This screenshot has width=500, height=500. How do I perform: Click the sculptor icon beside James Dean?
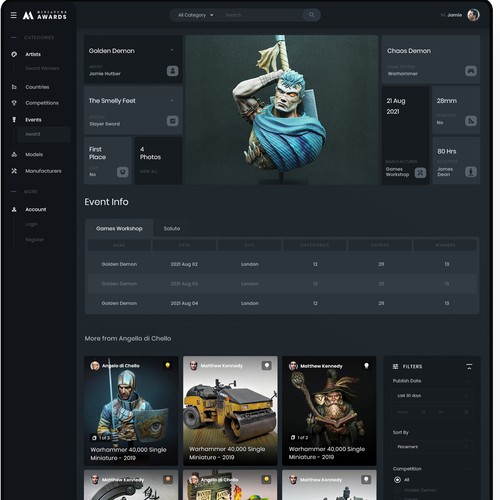pyautogui.click(x=471, y=172)
